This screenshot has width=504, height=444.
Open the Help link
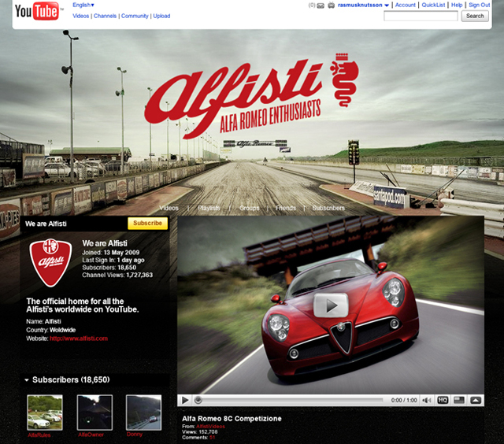click(x=457, y=5)
